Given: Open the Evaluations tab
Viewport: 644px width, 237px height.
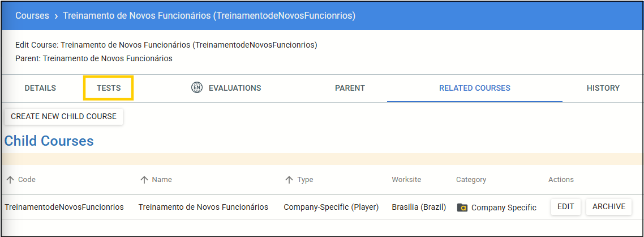Looking at the screenshot, I should (x=234, y=88).
